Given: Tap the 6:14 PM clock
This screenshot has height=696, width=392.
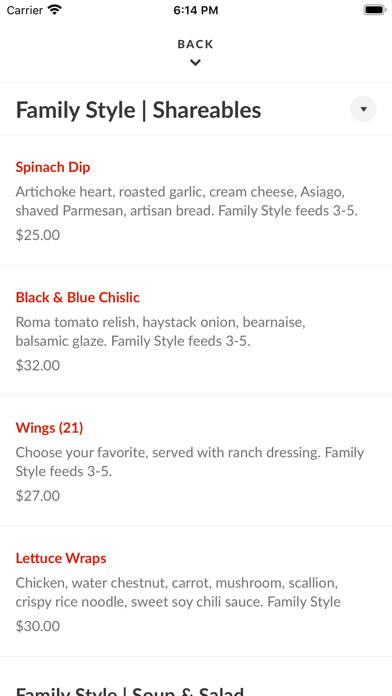Looking at the screenshot, I should [x=196, y=10].
